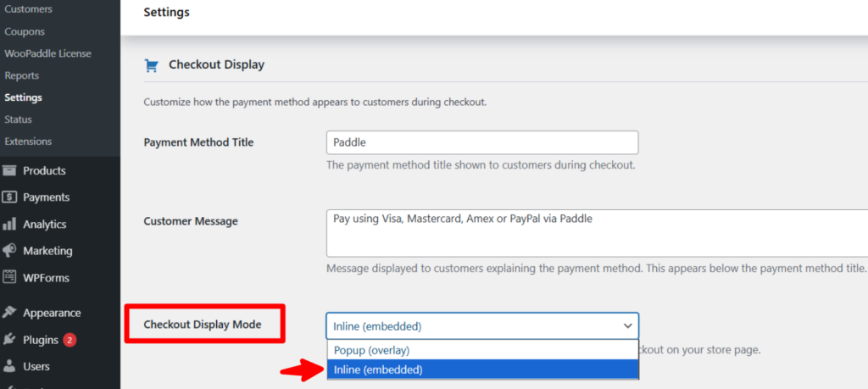This screenshot has width=868, height=389.
Task: Open the Coupons submenu item
Action: point(25,31)
